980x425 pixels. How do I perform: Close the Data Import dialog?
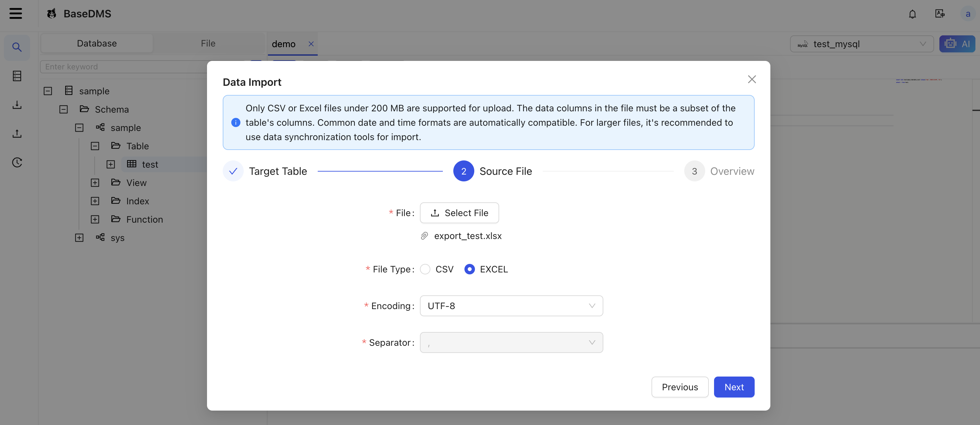[x=751, y=79]
